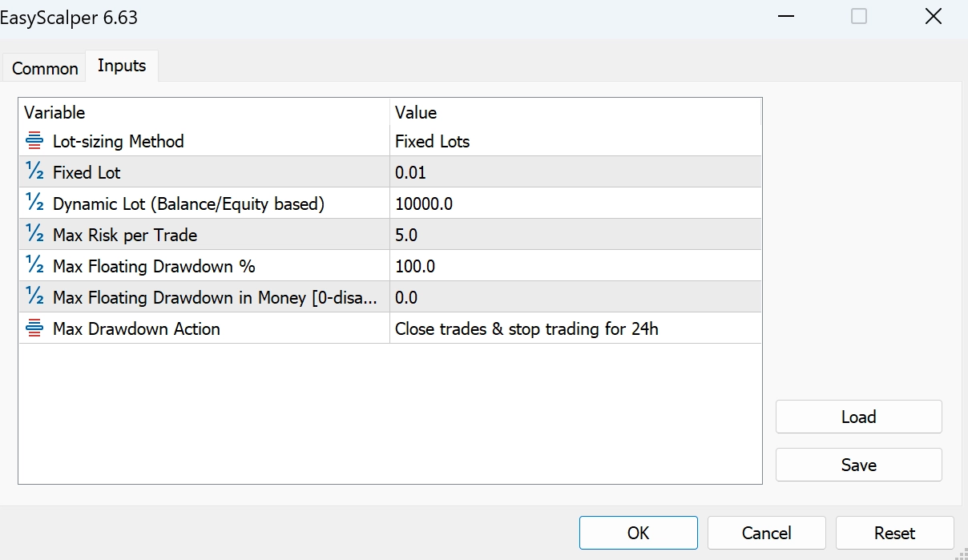Screen dimensions: 968x560
Task: Click the ½ icon for Max Floating Drawdown in Money
Action: [34, 297]
